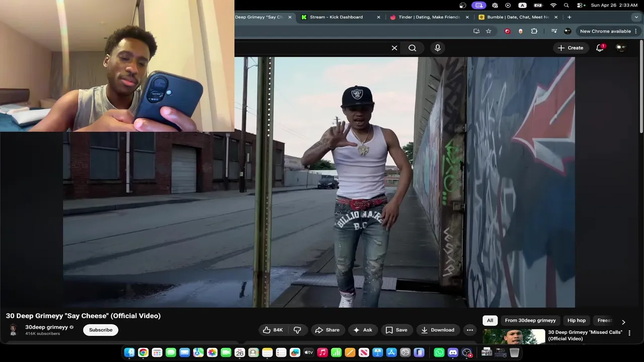Clear the YouTube search box with the X

click(x=394, y=48)
